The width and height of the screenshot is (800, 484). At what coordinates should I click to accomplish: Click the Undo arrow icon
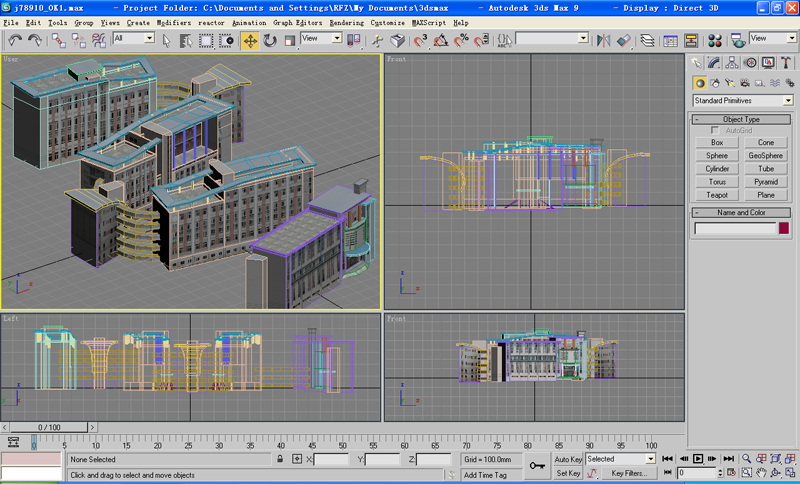pyautogui.click(x=14, y=40)
